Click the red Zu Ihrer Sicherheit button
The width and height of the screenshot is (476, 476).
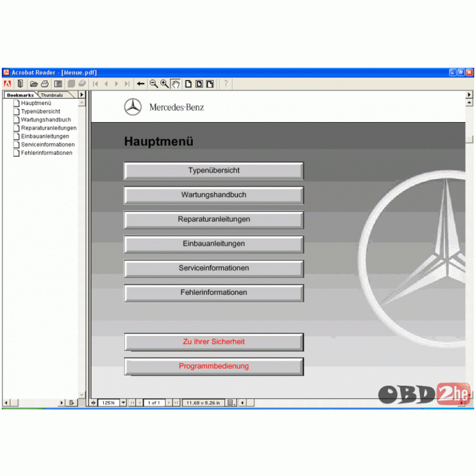[214, 342]
